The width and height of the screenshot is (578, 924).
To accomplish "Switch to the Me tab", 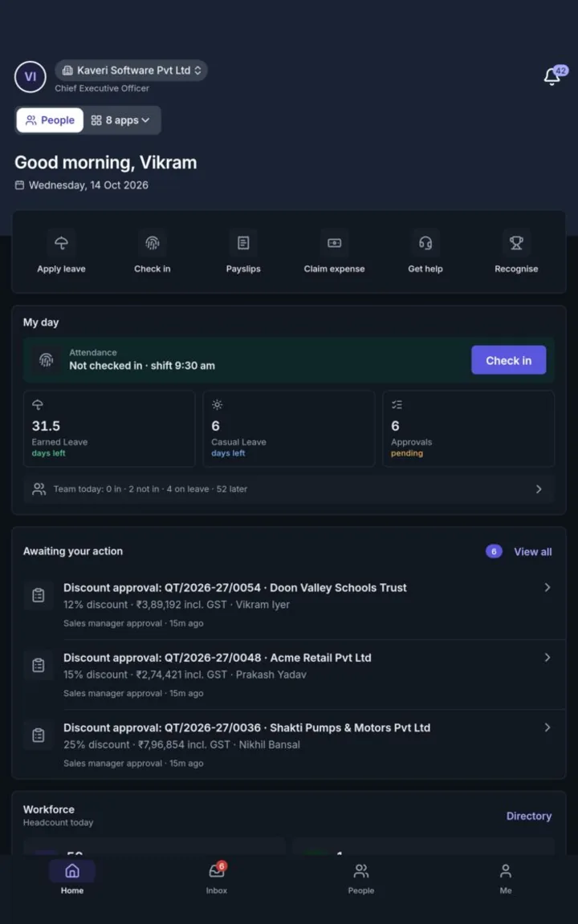I will click(x=506, y=878).
